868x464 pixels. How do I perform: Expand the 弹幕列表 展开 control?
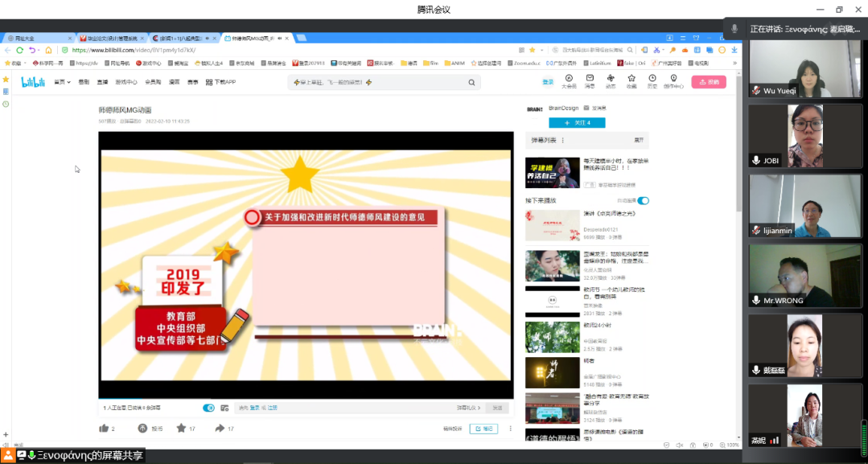click(x=639, y=140)
